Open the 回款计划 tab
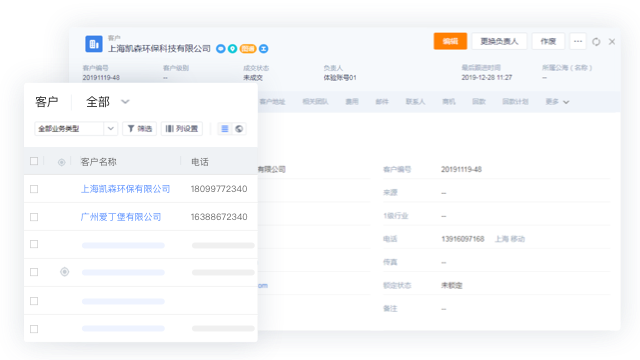 [x=515, y=102]
